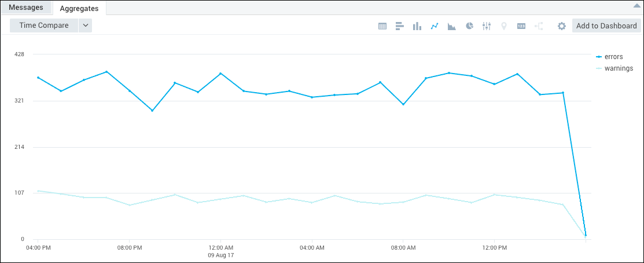This screenshot has height=263, width=644.
Task: Toggle errors series in legend
Action: click(x=613, y=57)
